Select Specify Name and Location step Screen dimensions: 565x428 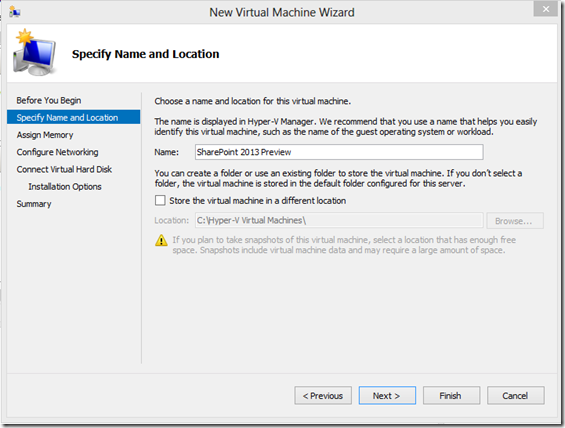74,117
